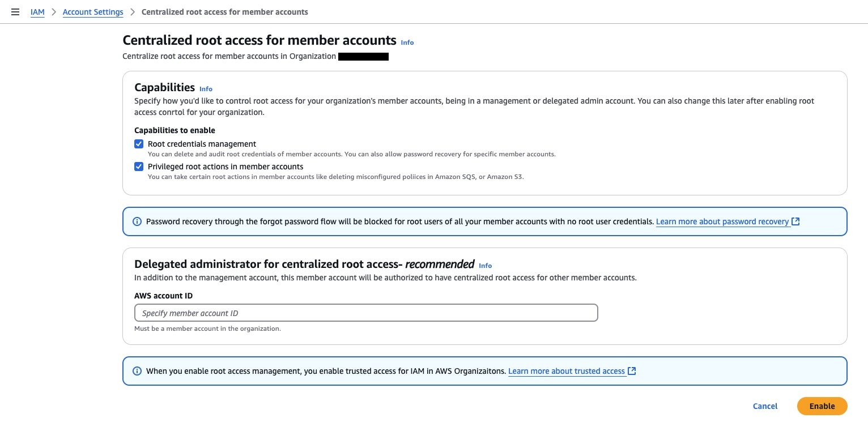868x435 pixels.
Task: Open Learn more about password recovery
Action: point(722,221)
